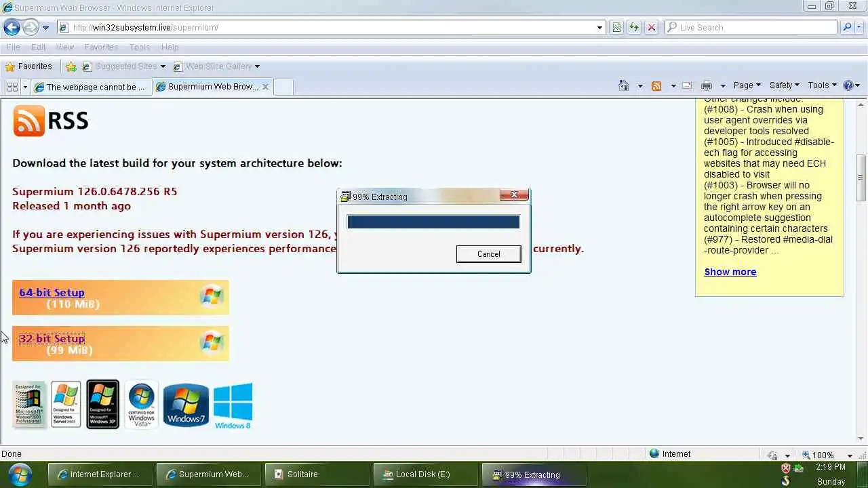Click the 64-bit Setup download link
The image size is (868, 488).
[52, 293]
